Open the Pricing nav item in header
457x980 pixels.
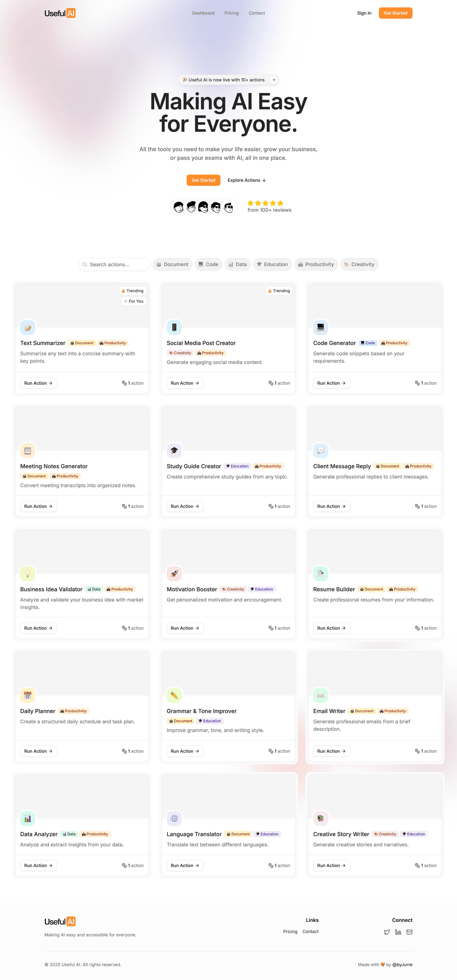[x=231, y=13]
